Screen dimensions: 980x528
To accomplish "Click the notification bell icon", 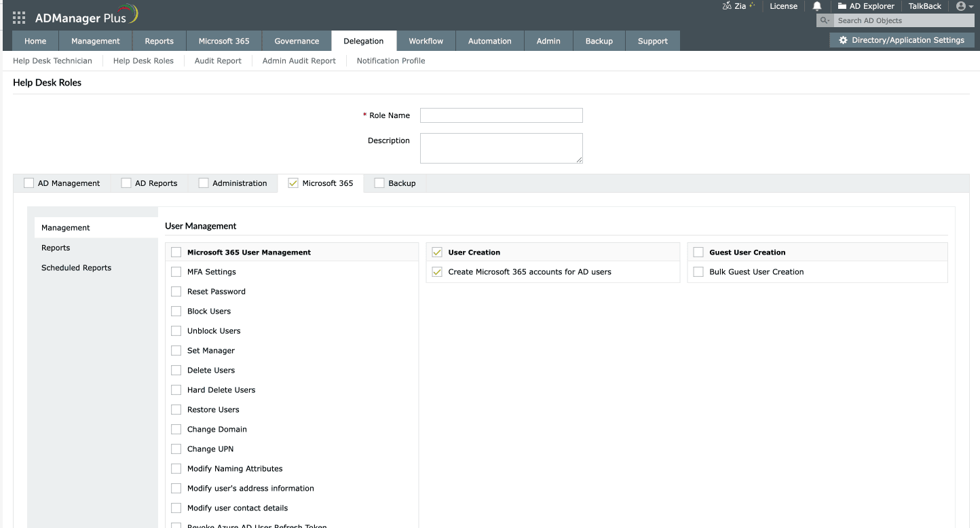I will (816, 6).
